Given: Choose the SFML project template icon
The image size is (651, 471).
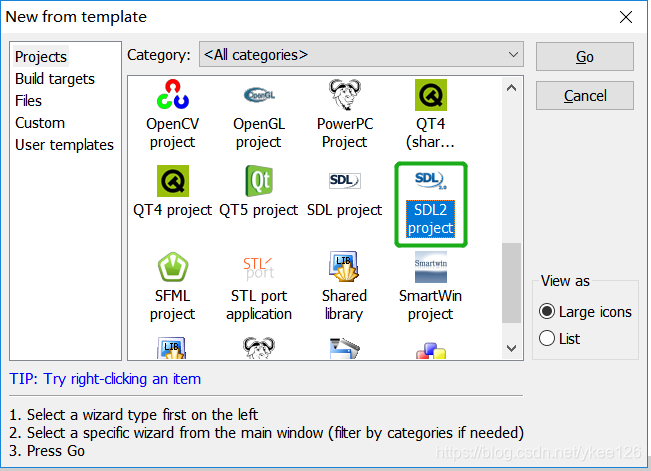Looking at the screenshot, I should pyautogui.click(x=173, y=267).
